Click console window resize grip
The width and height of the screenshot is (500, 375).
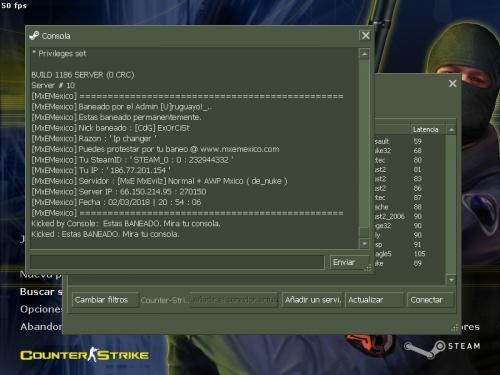[x=368, y=268]
